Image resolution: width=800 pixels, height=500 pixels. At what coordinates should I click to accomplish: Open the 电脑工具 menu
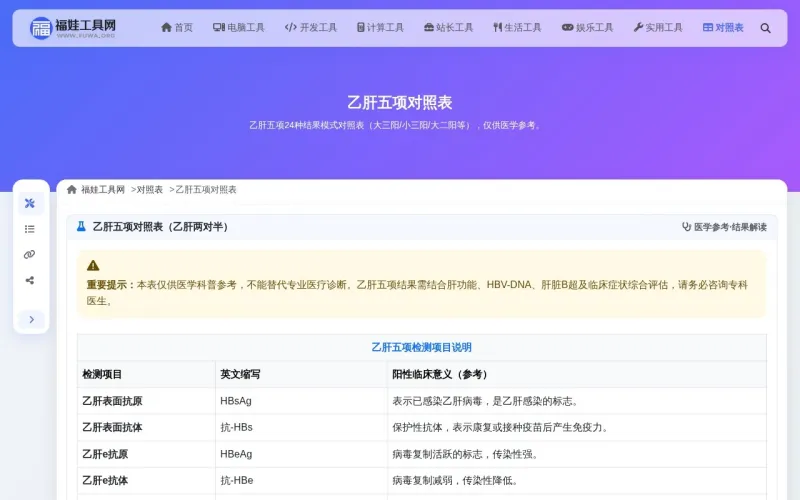pos(239,28)
